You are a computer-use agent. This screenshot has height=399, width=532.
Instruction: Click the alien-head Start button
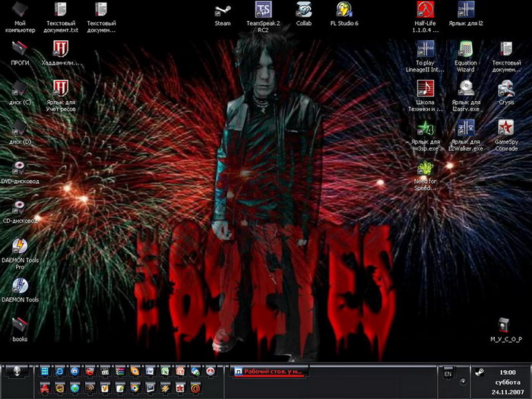17,372
